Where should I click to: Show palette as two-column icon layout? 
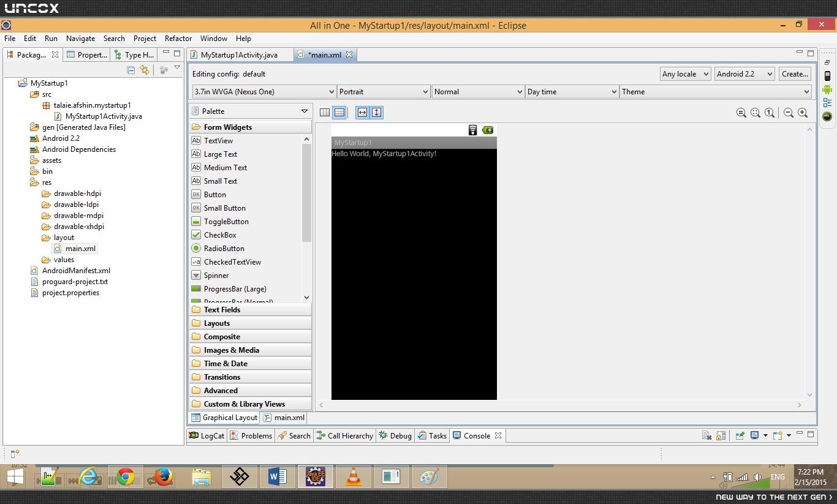pyautogui.click(x=325, y=113)
